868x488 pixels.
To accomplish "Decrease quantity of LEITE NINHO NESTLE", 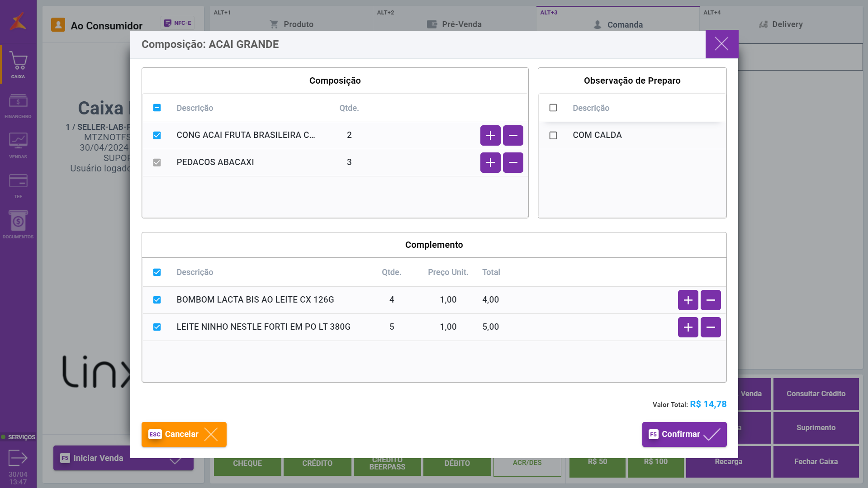I will pos(711,327).
